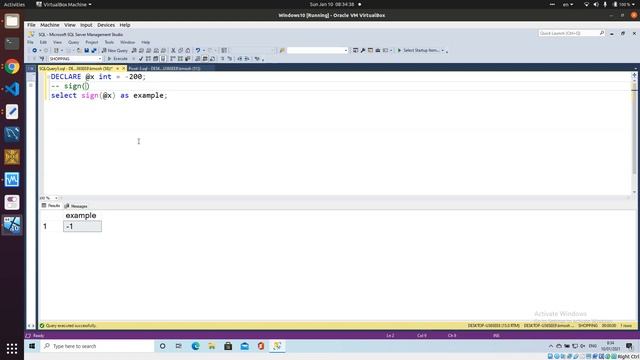Click the Execute button
The width and height of the screenshot is (640, 360).
(x=118, y=59)
